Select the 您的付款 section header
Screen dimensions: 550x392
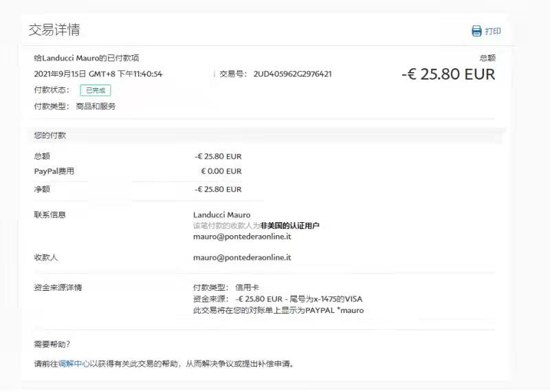click(x=50, y=135)
